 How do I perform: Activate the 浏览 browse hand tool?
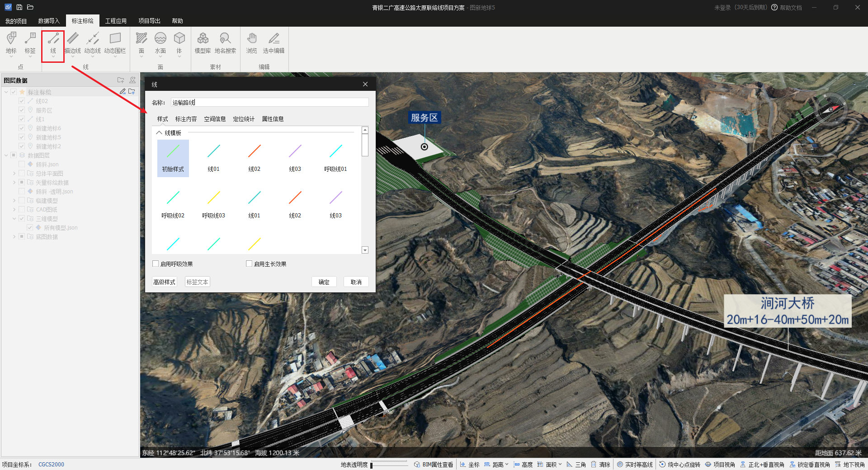point(251,43)
